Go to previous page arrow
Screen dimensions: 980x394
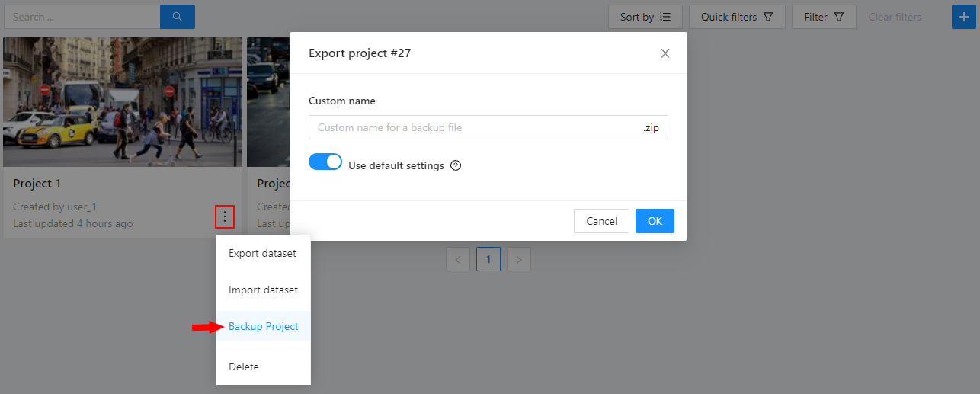tap(457, 259)
